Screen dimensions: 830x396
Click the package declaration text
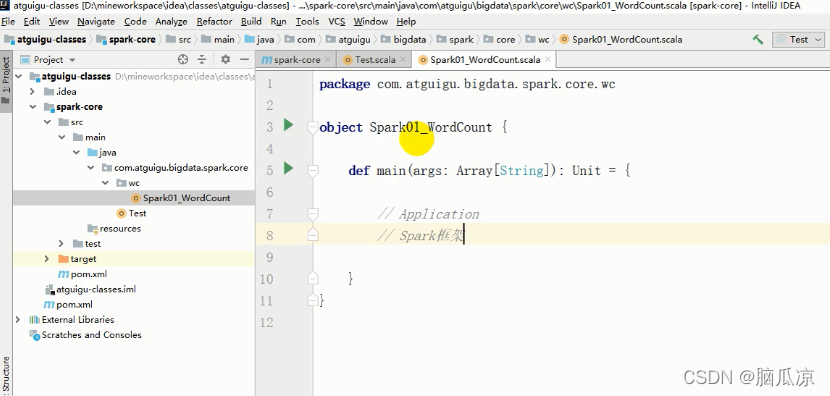(467, 84)
